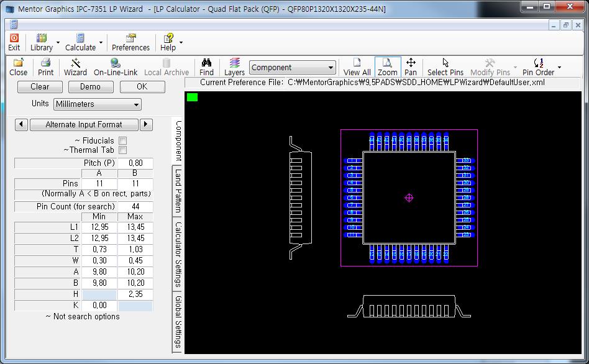Open Preferences from the toolbar

point(130,42)
